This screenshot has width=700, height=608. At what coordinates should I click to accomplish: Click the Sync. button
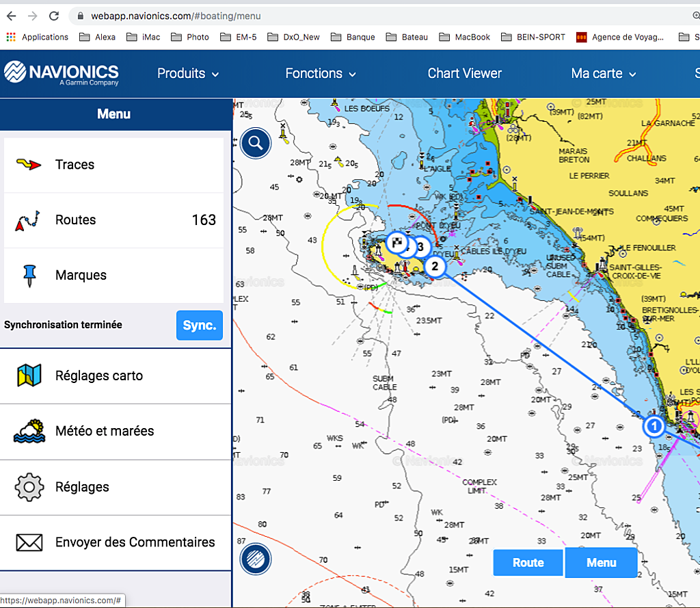pyautogui.click(x=200, y=326)
